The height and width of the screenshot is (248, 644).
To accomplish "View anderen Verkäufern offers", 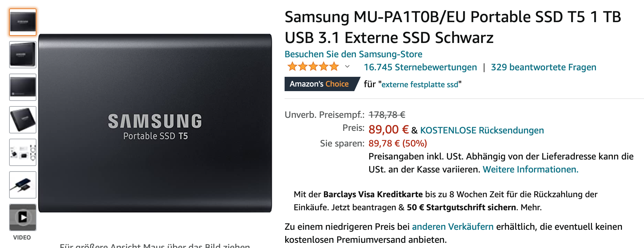I will click(453, 227).
